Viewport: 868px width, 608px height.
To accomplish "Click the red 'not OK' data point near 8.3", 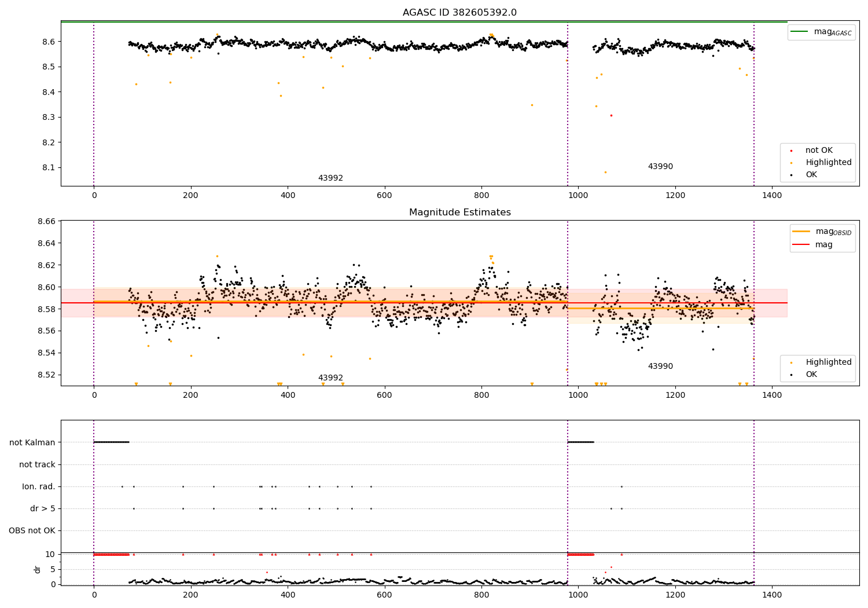I will tap(611, 115).
